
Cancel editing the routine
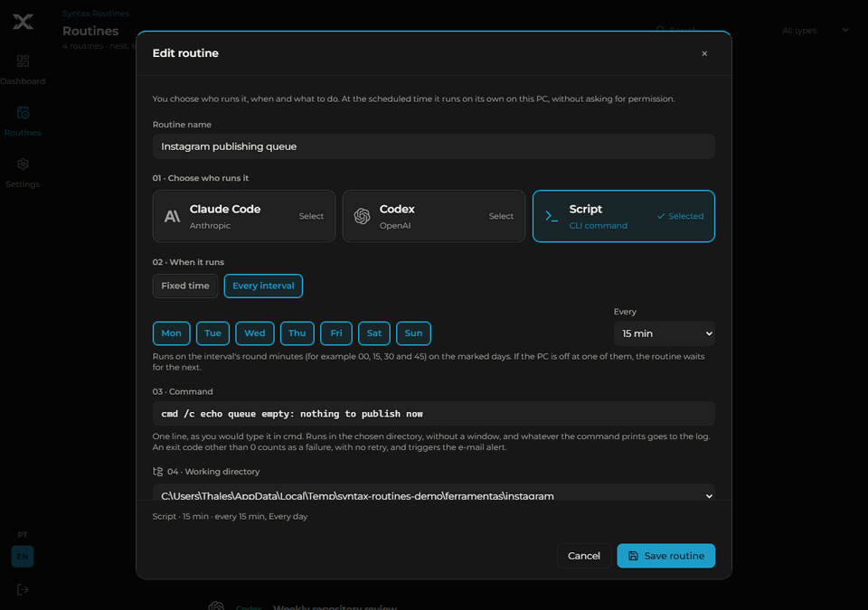tap(584, 556)
